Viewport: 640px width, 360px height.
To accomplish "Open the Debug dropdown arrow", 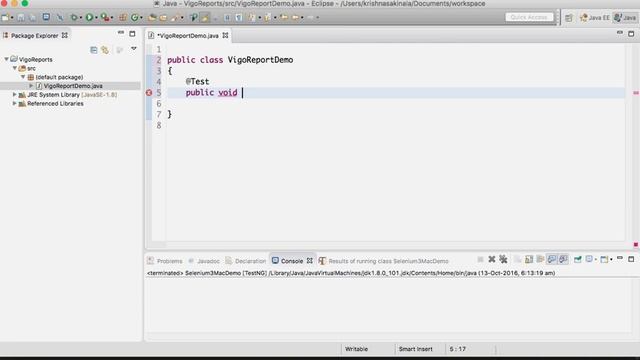I will (x=81, y=18).
